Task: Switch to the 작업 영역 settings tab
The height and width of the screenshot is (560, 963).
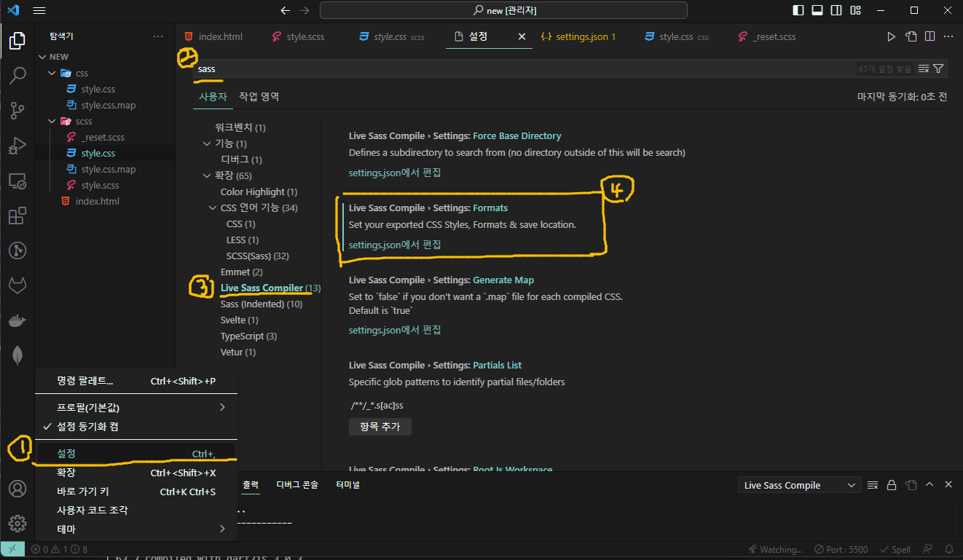Action: coord(259,96)
